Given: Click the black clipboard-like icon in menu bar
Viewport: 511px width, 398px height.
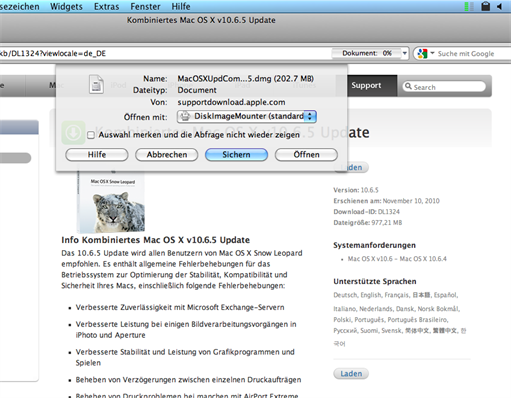Looking at the screenshot, I should [486, 6].
